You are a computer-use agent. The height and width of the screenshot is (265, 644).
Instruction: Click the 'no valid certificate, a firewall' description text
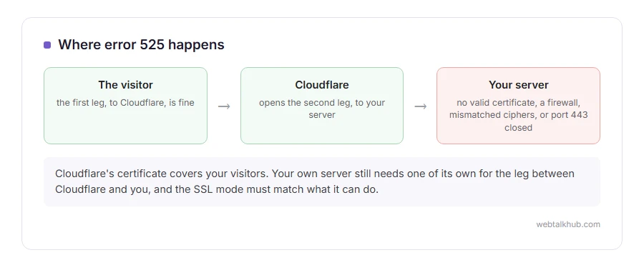click(518, 115)
